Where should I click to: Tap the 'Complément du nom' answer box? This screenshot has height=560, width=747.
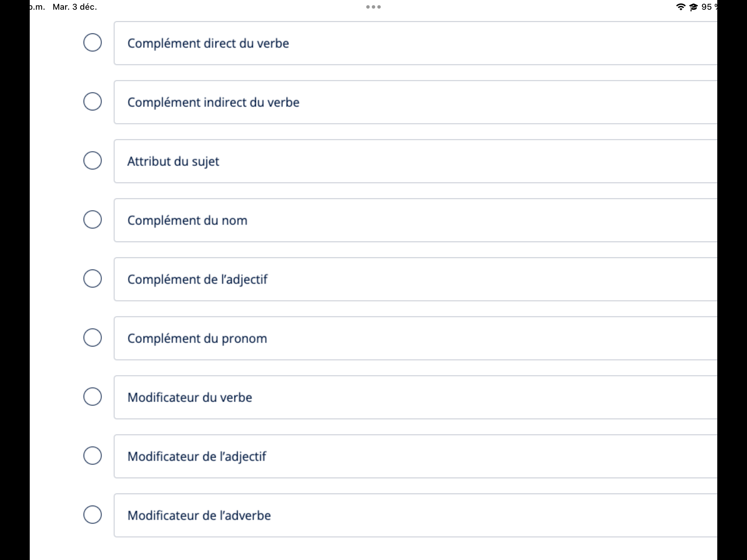[x=415, y=221]
